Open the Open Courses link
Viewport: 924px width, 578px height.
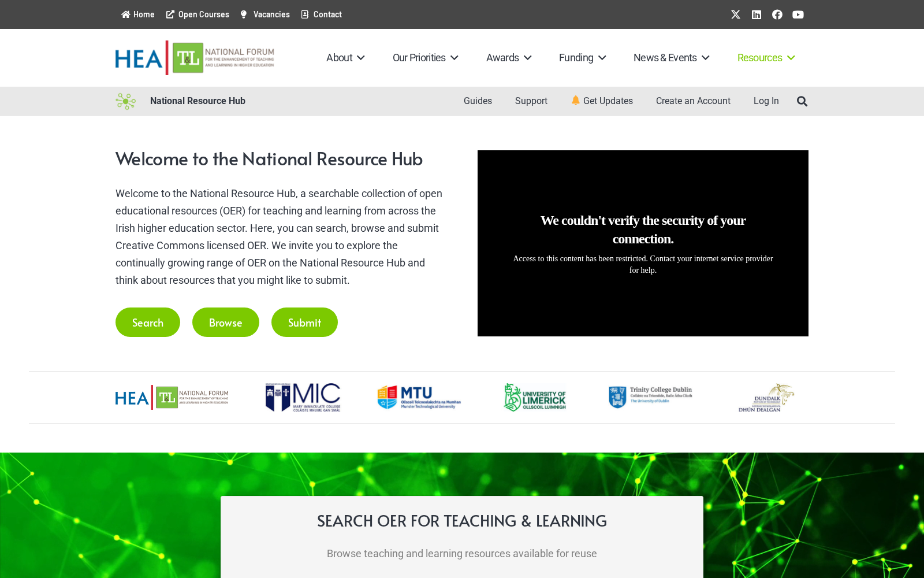click(204, 14)
